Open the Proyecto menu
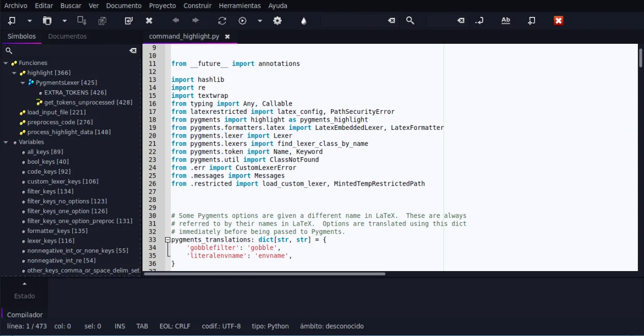 tap(163, 6)
